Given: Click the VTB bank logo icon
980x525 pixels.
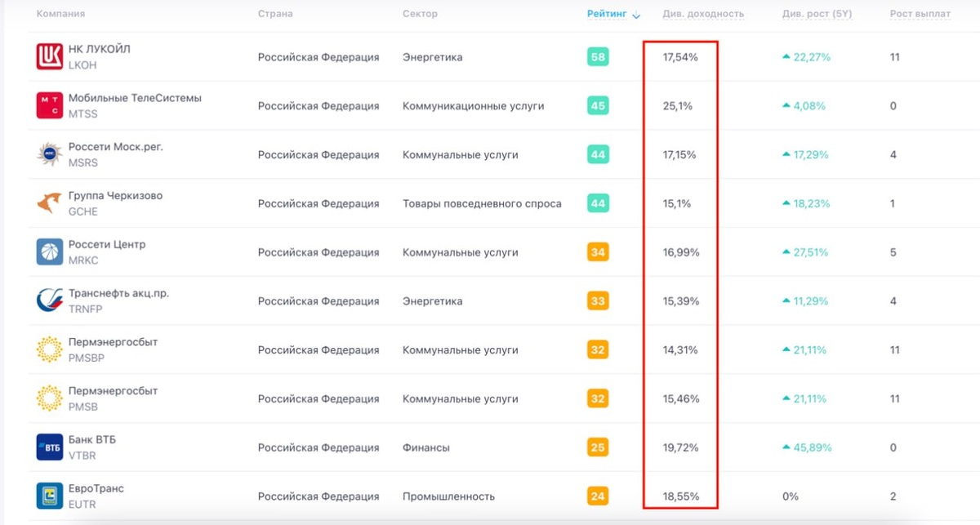Looking at the screenshot, I should coord(49,447).
